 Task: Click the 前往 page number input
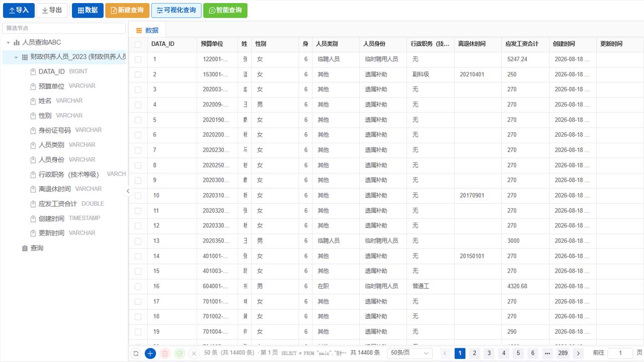click(x=620, y=353)
